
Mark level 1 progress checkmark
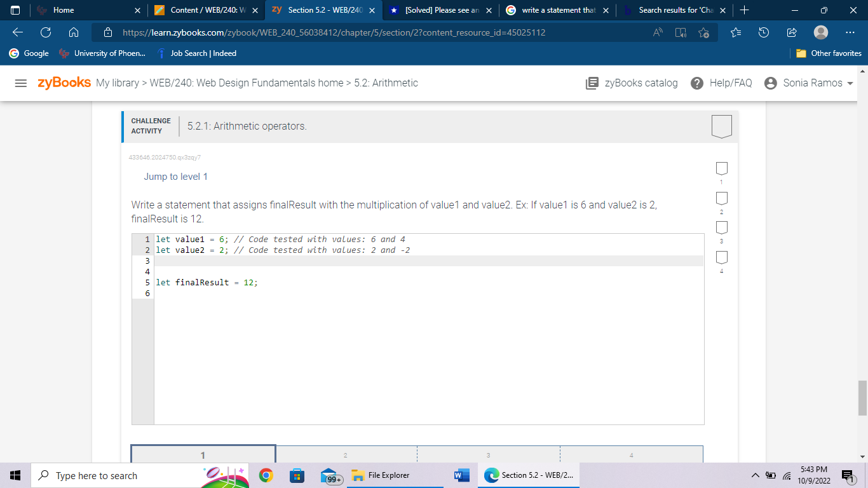pyautogui.click(x=721, y=168)
